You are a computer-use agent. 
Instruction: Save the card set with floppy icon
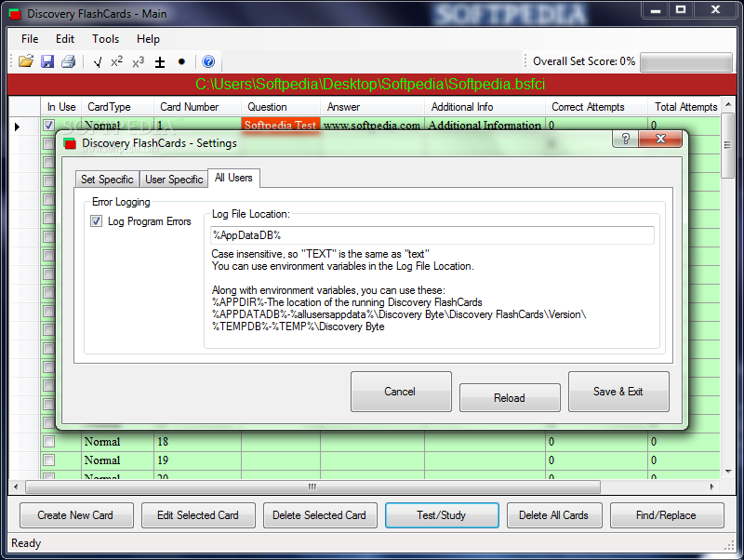[47, 61]
